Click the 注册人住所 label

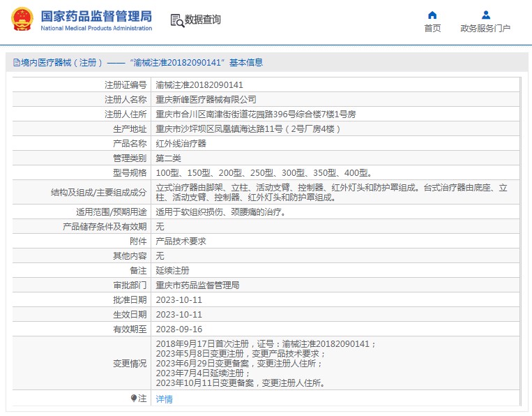126,114
